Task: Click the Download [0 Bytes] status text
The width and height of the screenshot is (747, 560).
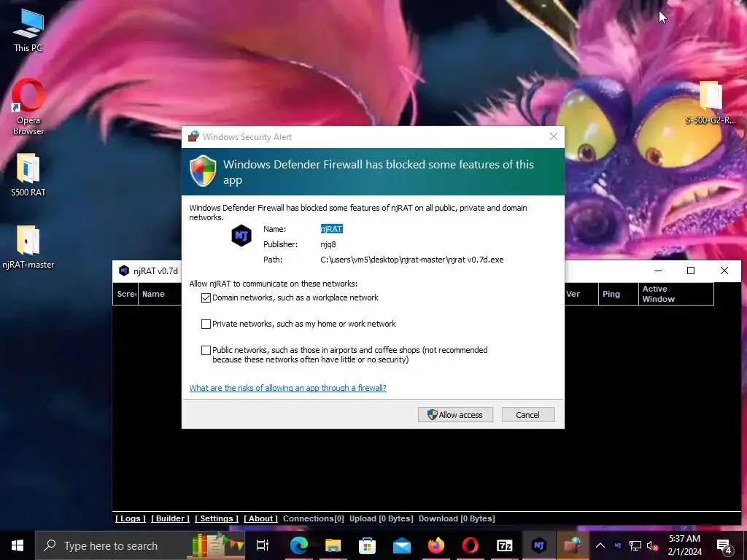Action: (457, 518)
